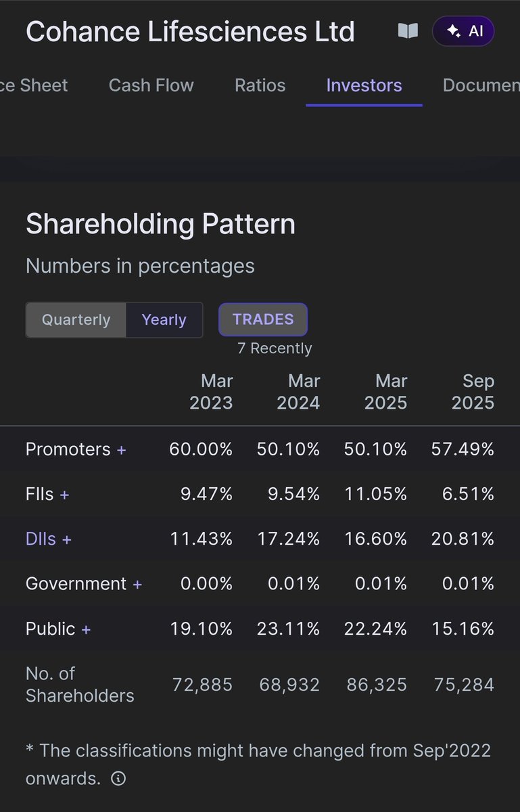The image size is (520, 812).
Task: Expand the Promoters row
Action: click(x=76, y=449)
